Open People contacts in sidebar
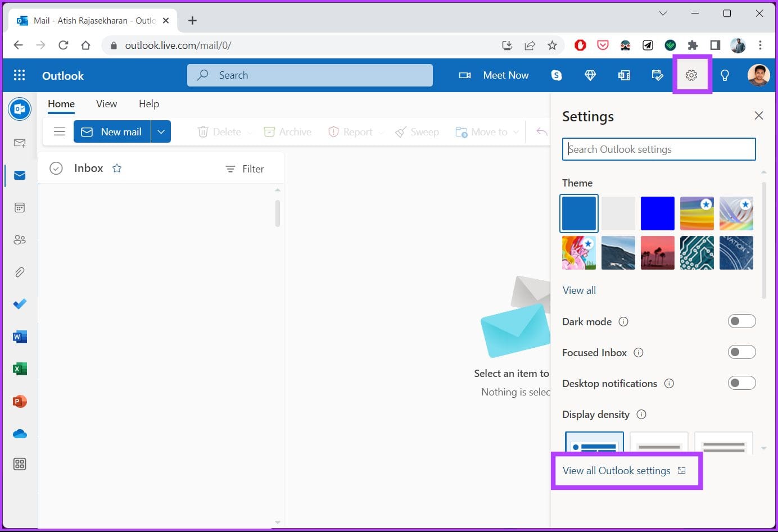Screen dimensions: 778x532 [x=20, y=240]
